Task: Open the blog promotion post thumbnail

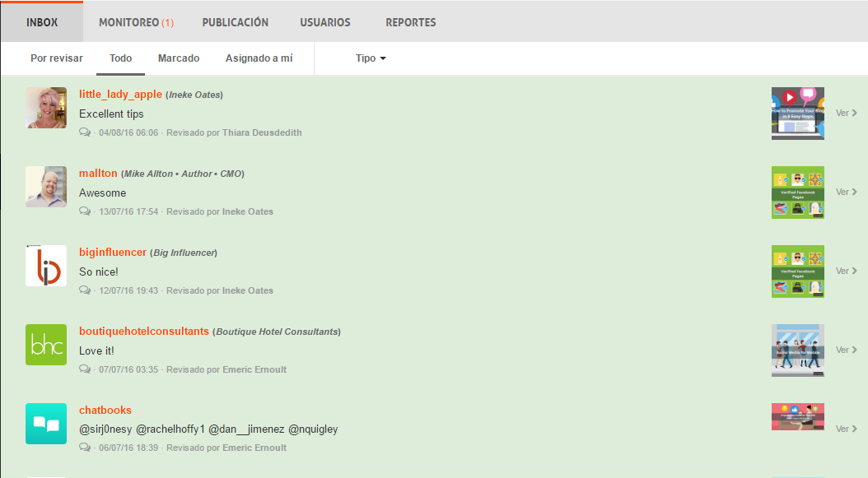Action: tap(797, 114)
